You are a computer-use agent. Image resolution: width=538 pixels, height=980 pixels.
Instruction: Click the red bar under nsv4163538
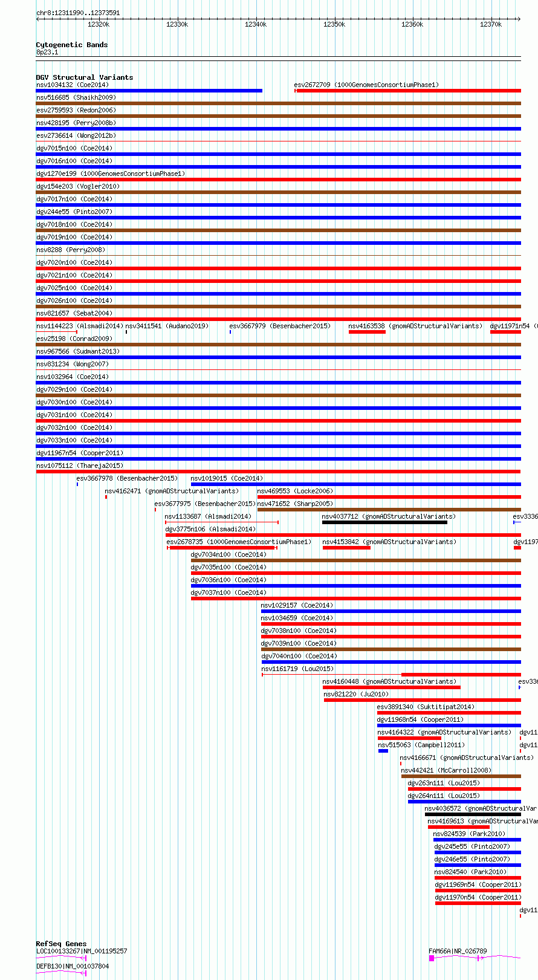tap(367, 332)
